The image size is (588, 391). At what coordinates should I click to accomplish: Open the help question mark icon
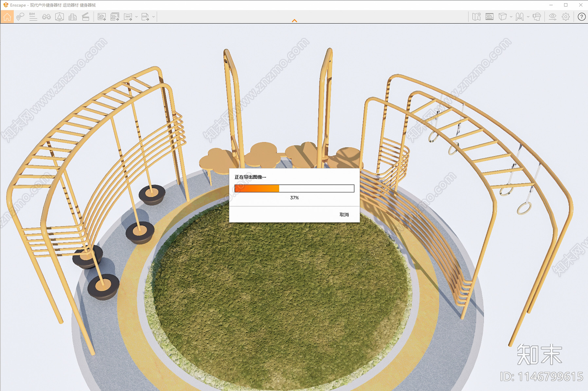click(x=582, y=17)
